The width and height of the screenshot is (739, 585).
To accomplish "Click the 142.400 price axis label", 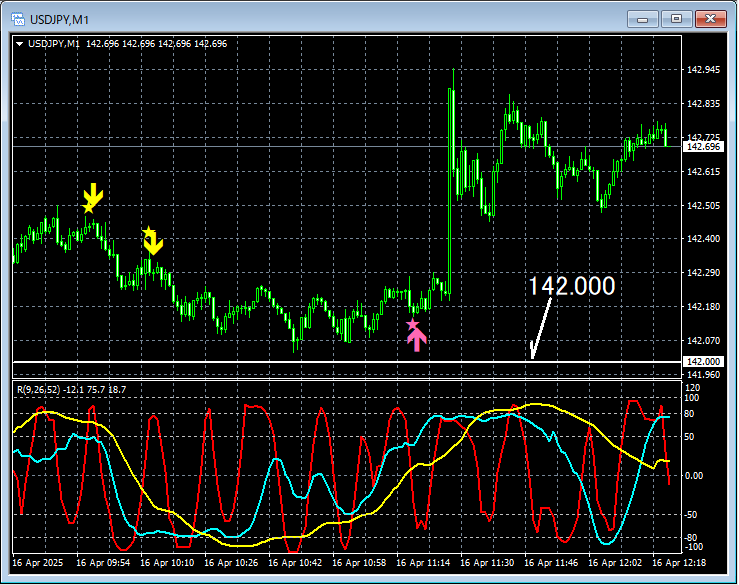I will coord(703,239).
